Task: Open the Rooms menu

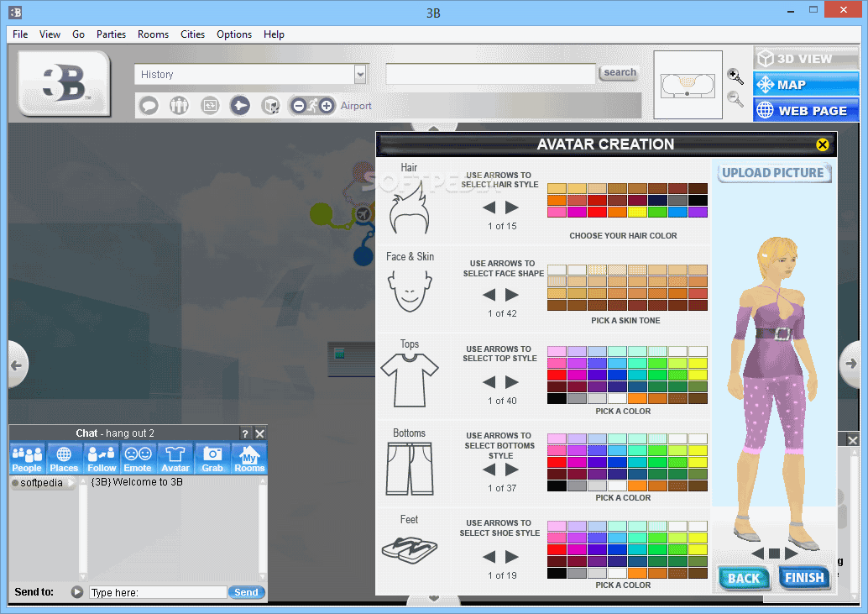Action: click(153, 34)
